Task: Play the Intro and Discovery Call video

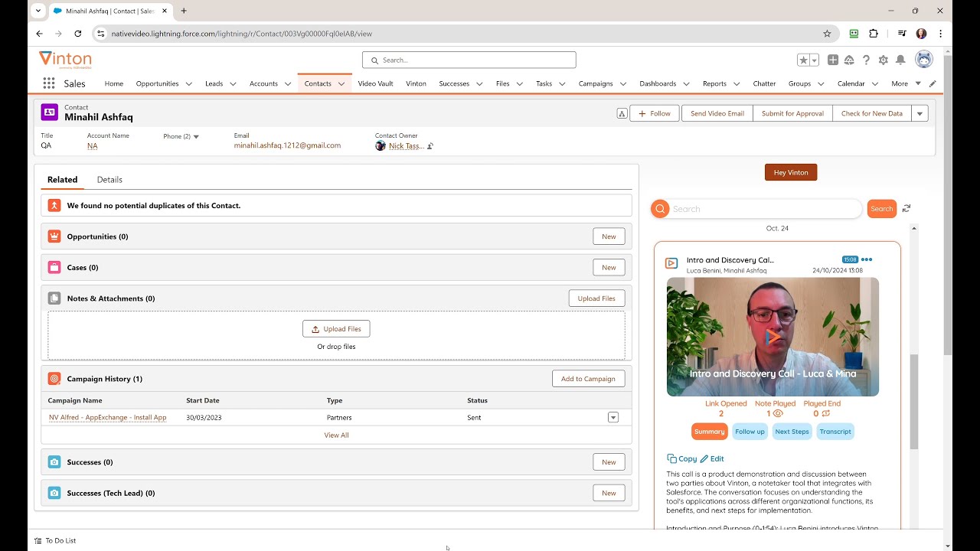Action: [773, 337]
